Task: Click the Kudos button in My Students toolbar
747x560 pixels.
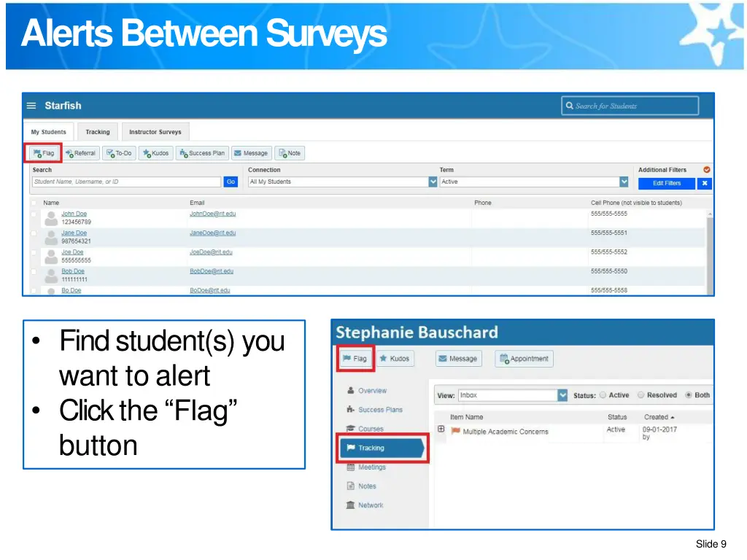Action: coord(156,153)
